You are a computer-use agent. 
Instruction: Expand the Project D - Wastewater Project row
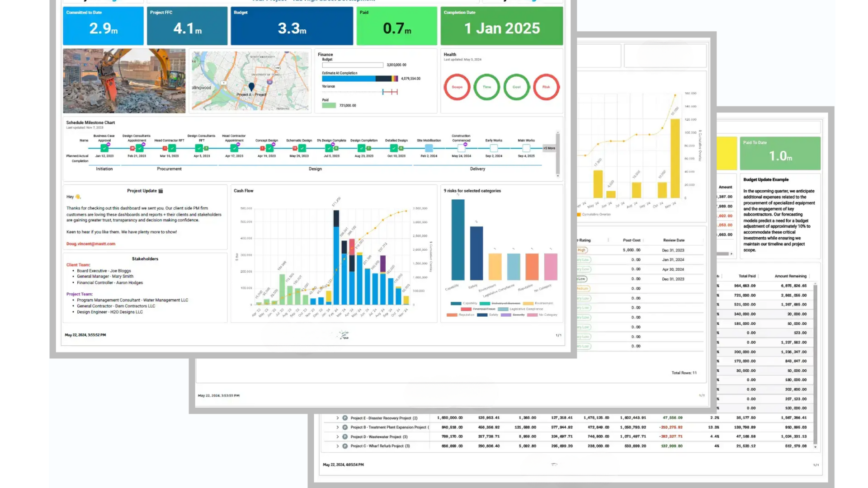click(337, 437)
